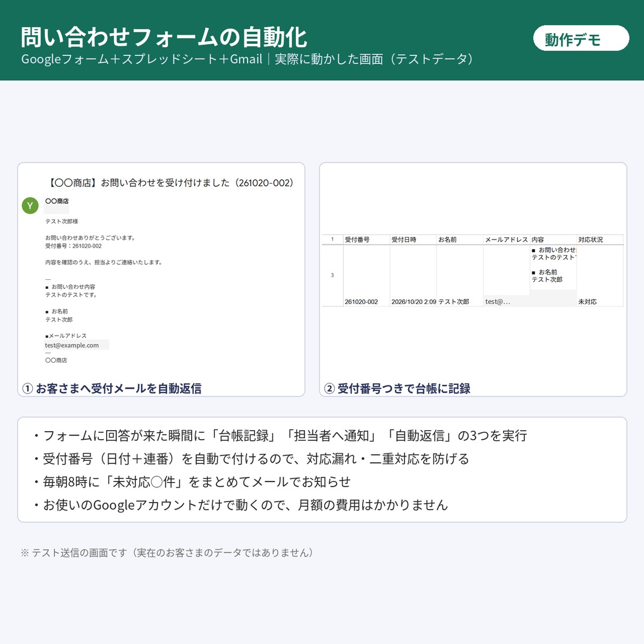Select the メールアドレス column header in the sheet
This screenshot has width=644, height=644.
coord(506,240)
